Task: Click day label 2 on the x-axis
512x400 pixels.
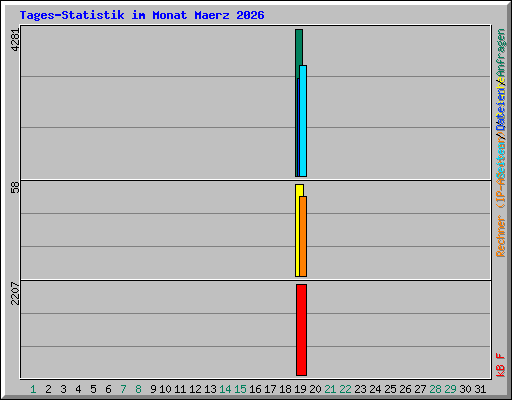Action: (x=48, y=389)
